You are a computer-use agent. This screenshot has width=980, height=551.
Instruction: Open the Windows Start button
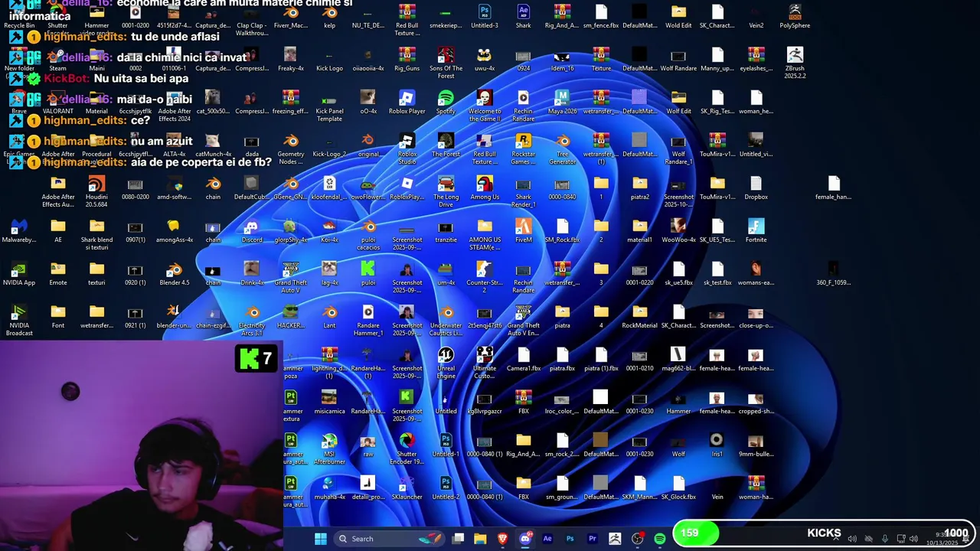coord(321,539)
